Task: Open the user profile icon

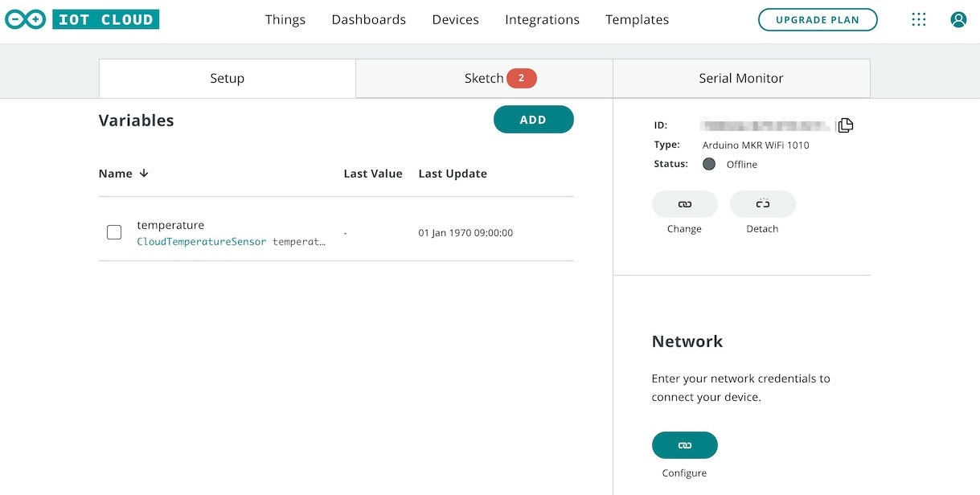Action: pyautogui.click(x=958, y=20)
